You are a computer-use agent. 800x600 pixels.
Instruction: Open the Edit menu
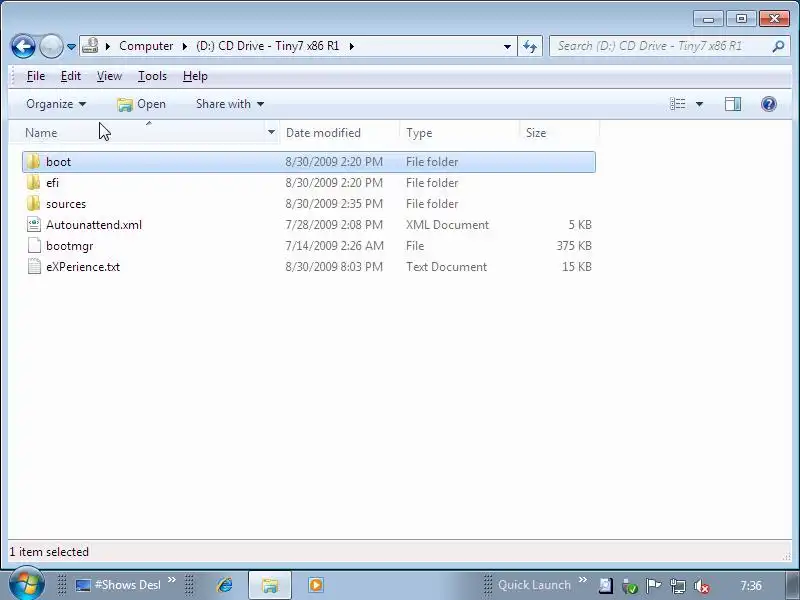coord(70,76)
